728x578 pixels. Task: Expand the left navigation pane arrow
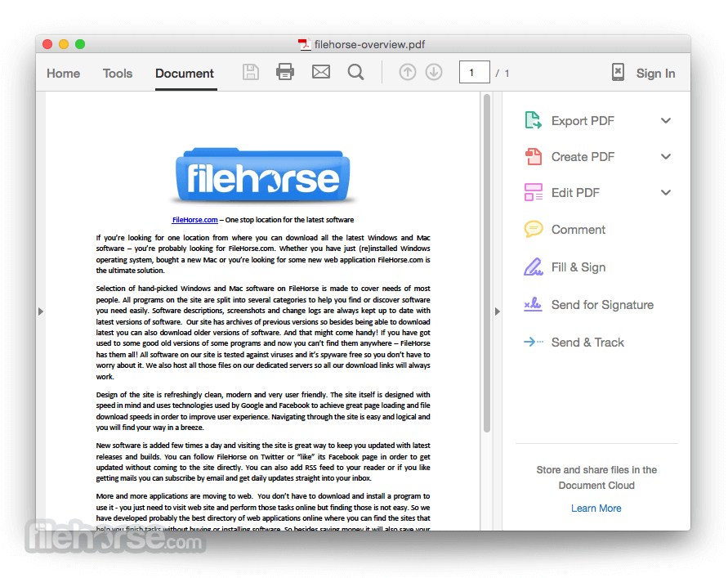41,311
